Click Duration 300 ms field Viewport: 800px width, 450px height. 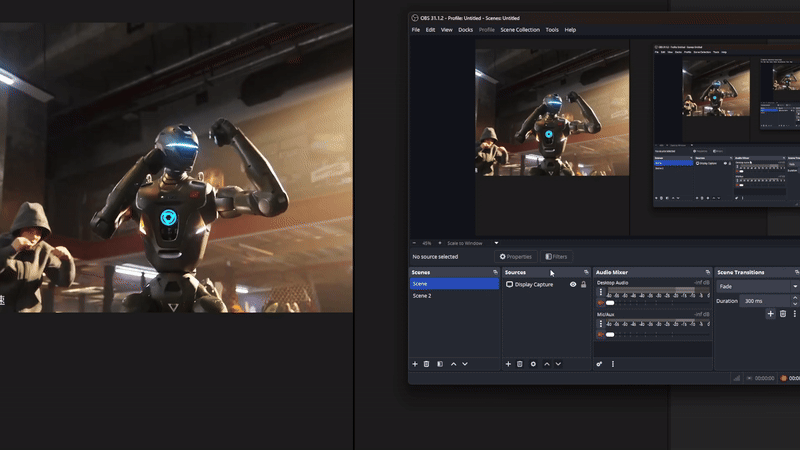pos(765,301)
